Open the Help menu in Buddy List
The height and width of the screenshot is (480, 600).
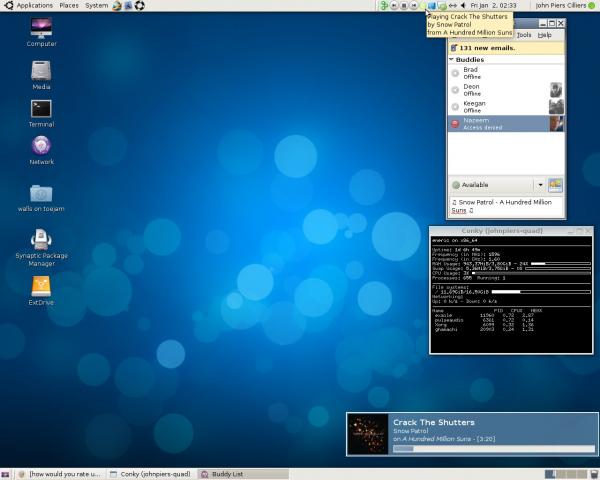coord(545,35)
